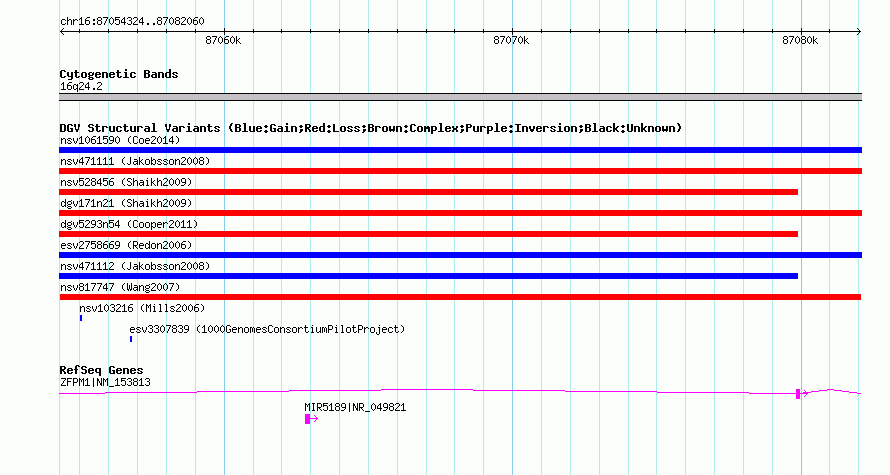Image resolution: width=890 pixels, height=475 pixels.
Task: Click the 87080k ruler tick label
Action: (800, 40)
